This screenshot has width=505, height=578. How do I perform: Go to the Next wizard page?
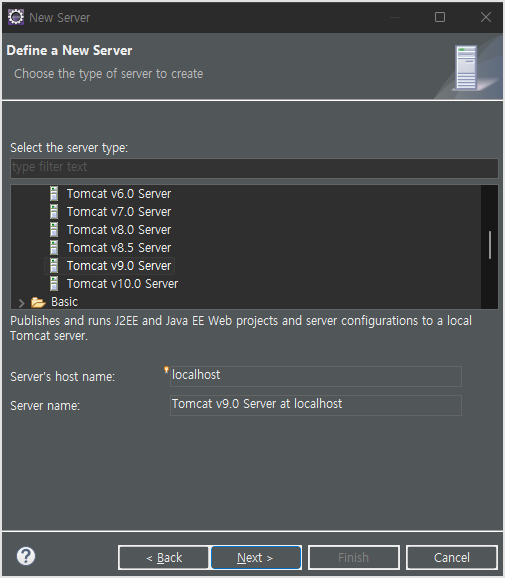tap(256, 557)
